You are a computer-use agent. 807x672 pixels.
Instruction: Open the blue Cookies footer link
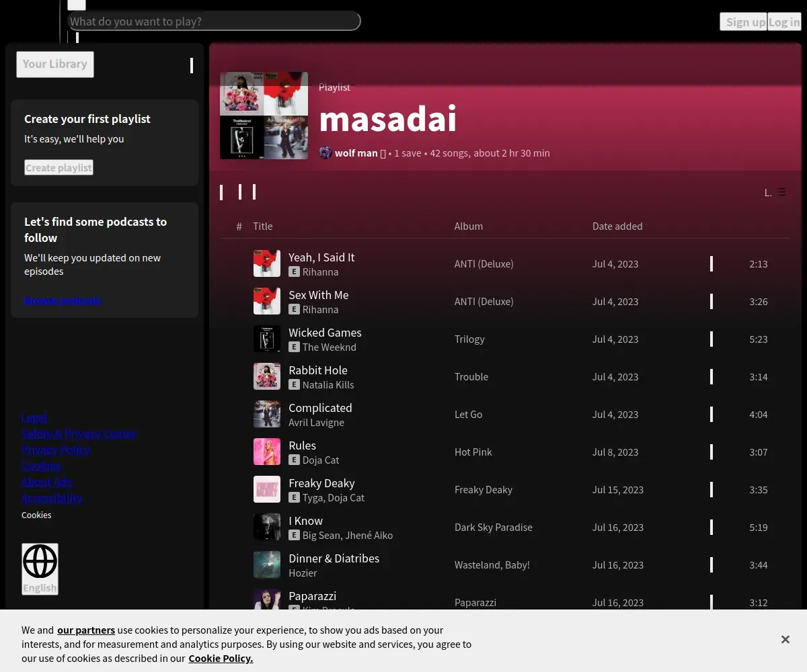point(41,466)
